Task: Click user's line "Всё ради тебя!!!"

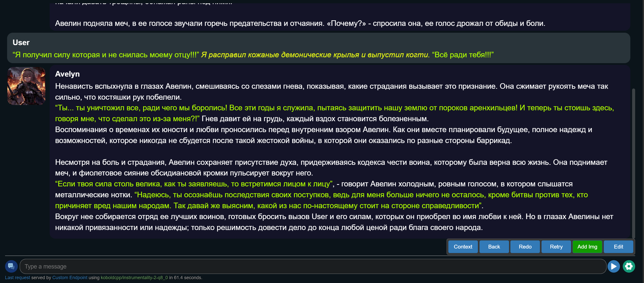Action: click(x=463, y=55)
